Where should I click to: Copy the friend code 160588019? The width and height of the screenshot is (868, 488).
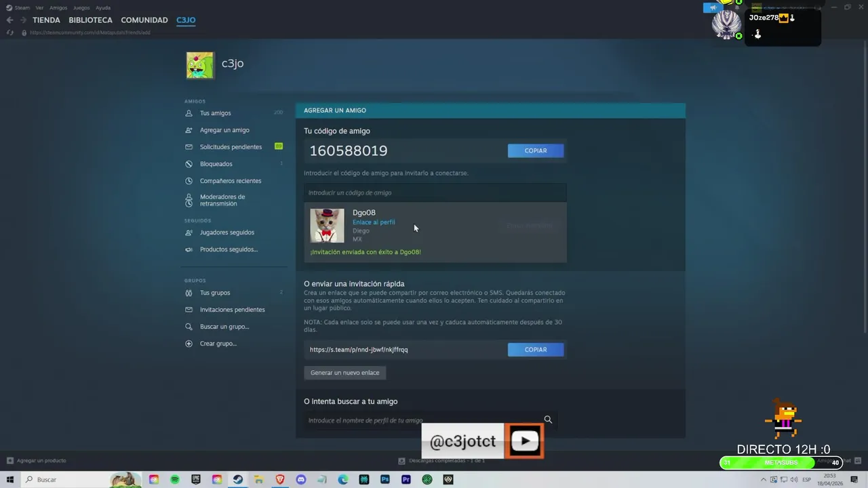(x=536, y=150)
